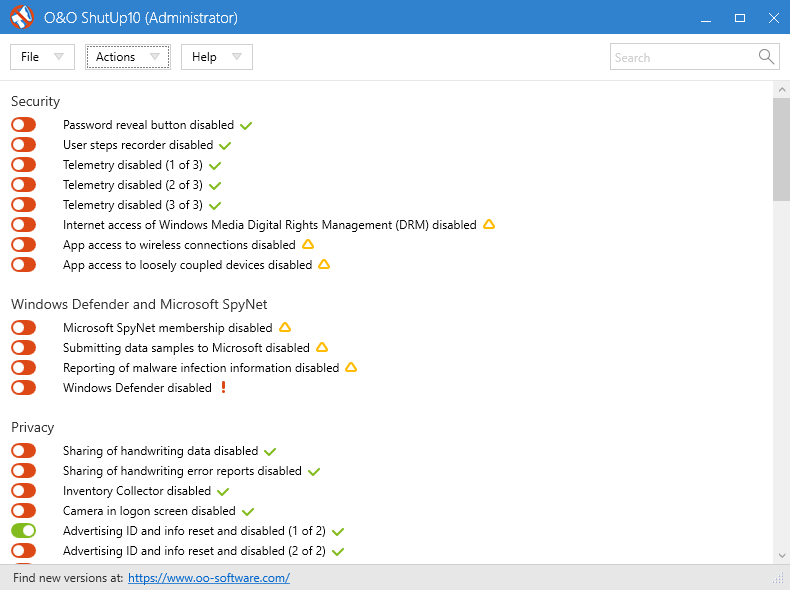Turn off Advertising ID (1 of 2) switch

[x=24, y=531]
